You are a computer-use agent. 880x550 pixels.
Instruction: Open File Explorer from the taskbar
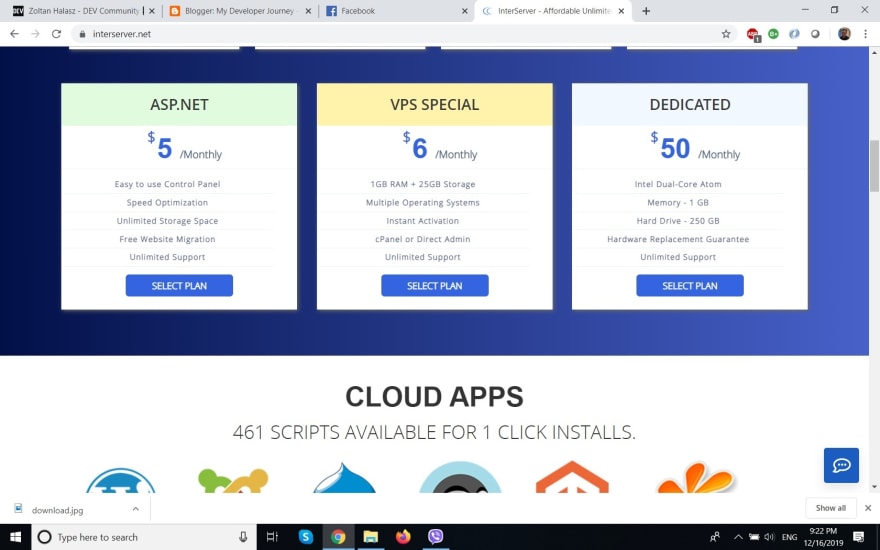pos(370,537)
